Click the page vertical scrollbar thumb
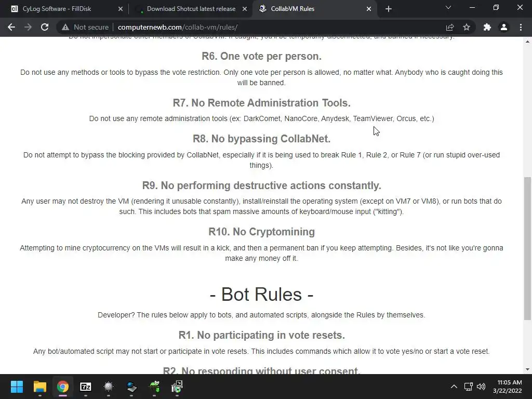The image size is (532, 399). [x=527, y=248]
